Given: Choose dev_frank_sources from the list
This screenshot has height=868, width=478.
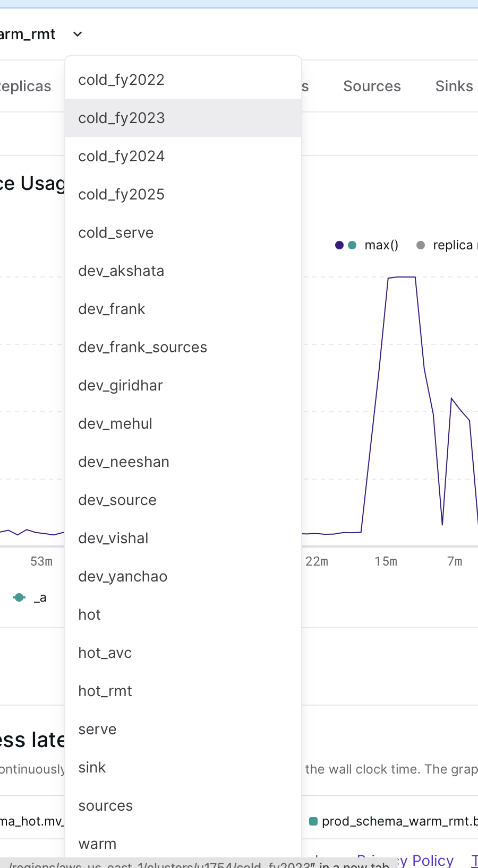Looking at the screenshot, I should point(142,348).
